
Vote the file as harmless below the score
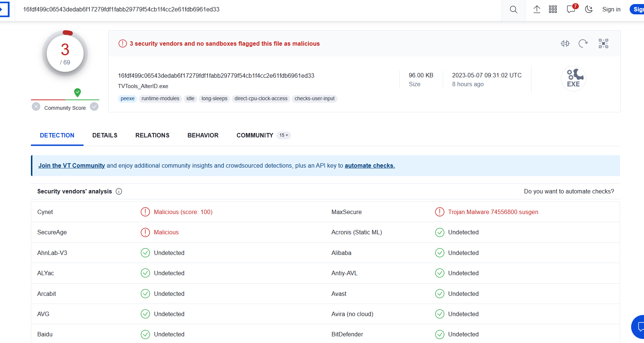[94, 106]
